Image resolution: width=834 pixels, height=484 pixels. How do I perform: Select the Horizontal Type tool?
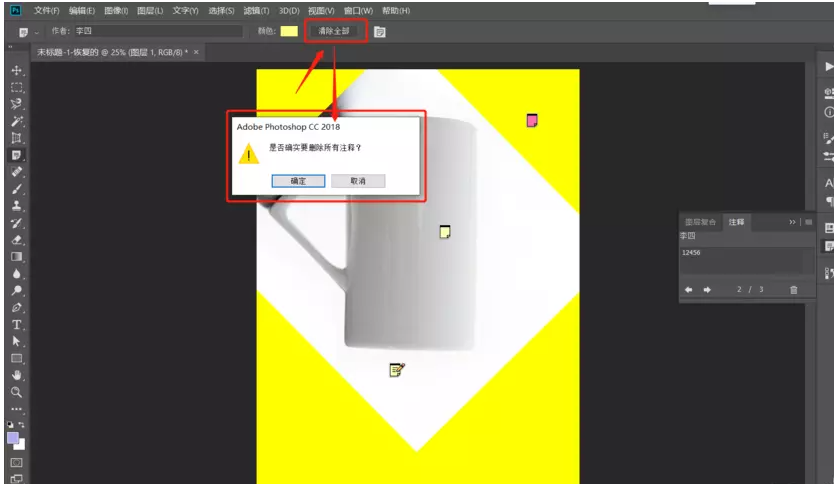coord(16,324)
